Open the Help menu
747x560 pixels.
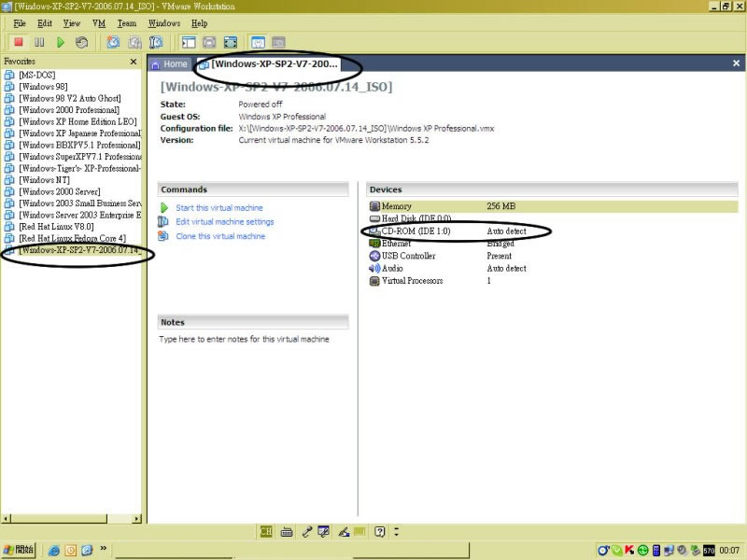click(x=200, y=23)
